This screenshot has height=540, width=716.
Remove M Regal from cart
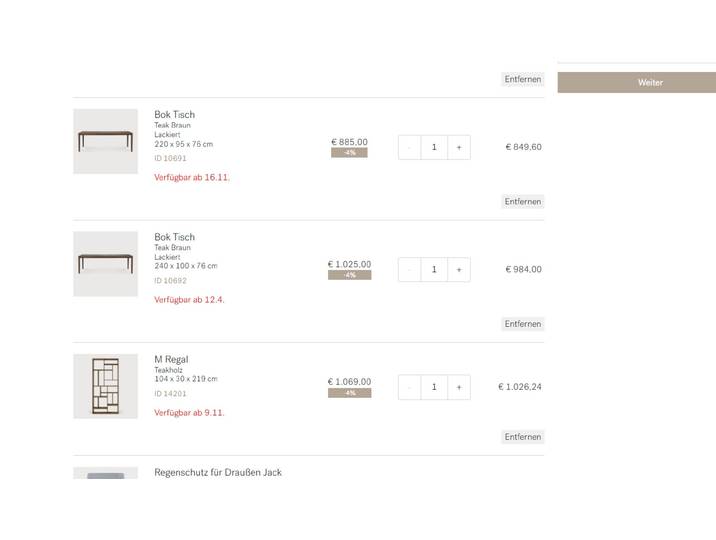pyautogui.click(x=523, y=437)
